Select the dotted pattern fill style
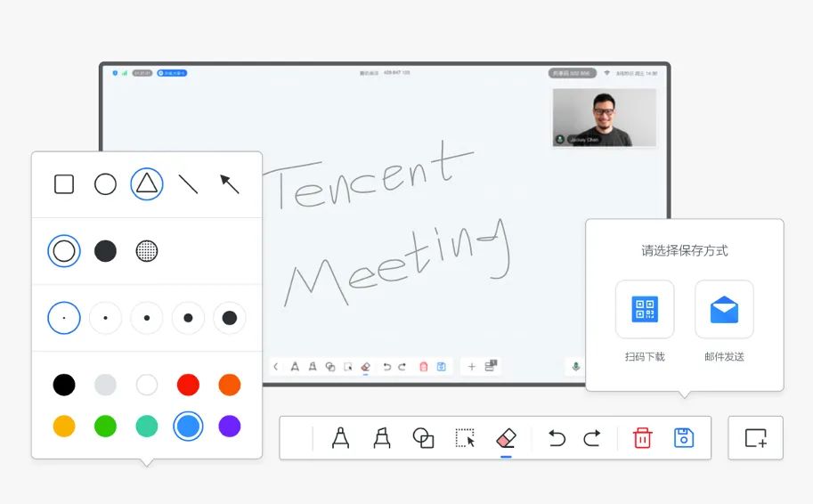Image resolution: width=813 pixels, height=504 pixels. point(147,251)
